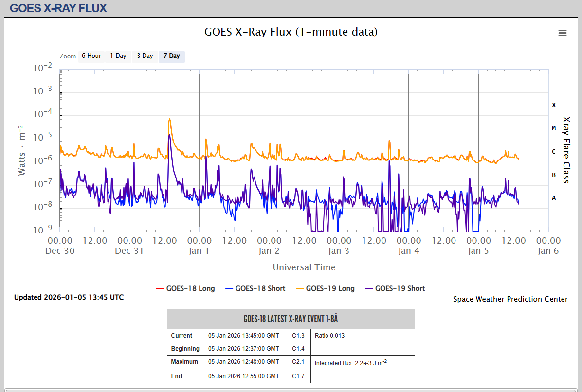This screenshot has height=392, width=582.
Task: Click the Updated 2026-01-05 timestamp text
Action: tap(69, 297)
